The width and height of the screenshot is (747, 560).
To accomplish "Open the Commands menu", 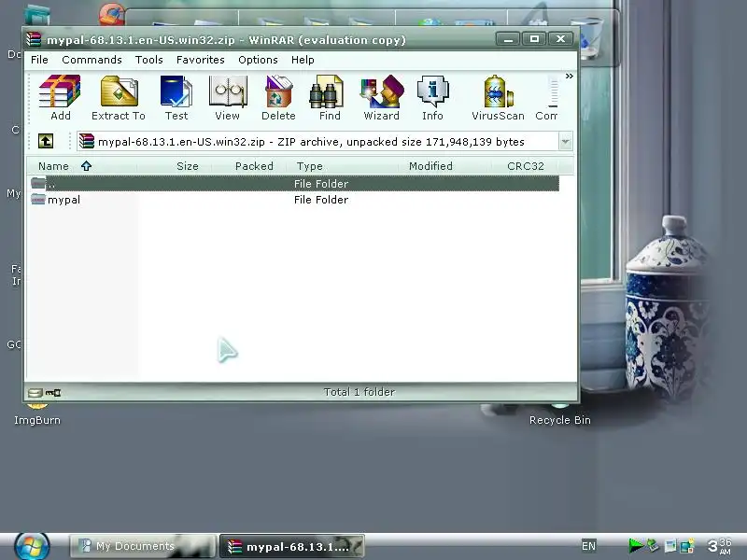I will click(92, 60).
